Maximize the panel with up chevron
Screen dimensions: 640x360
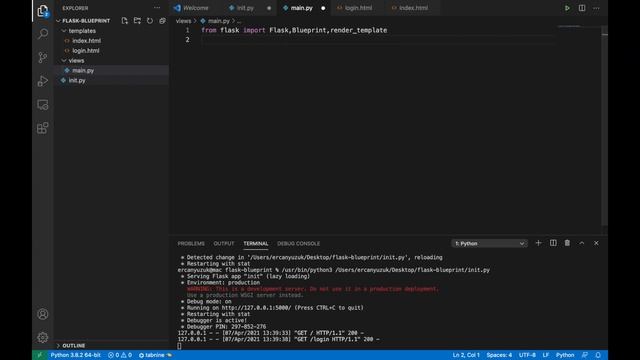coord(582,243)
